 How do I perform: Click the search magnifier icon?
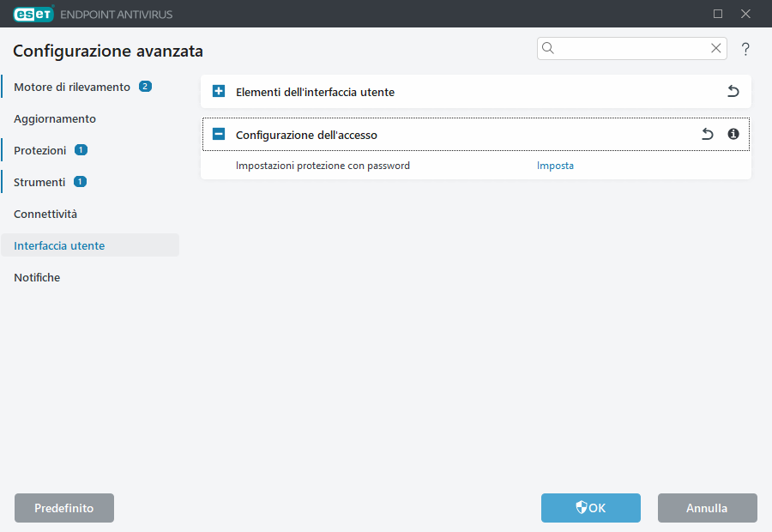[549, 49]
